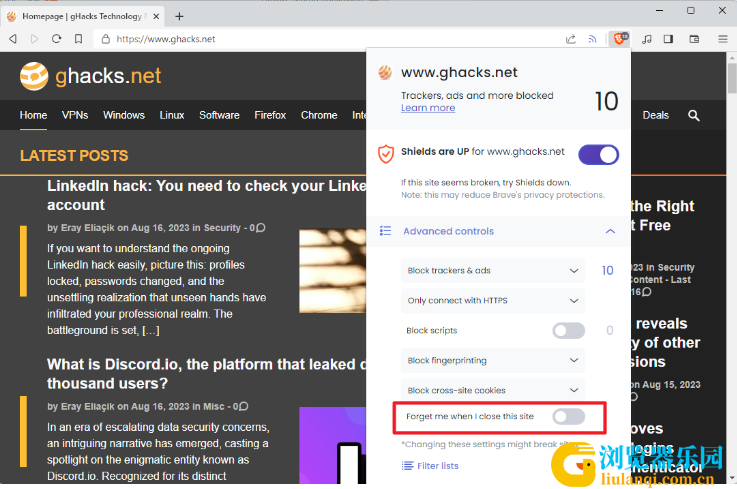The height and width of the screenshot is (489, 737).
Task: Click the Filter lists icon
Action: pyautogui.click(x=408, y=465)
